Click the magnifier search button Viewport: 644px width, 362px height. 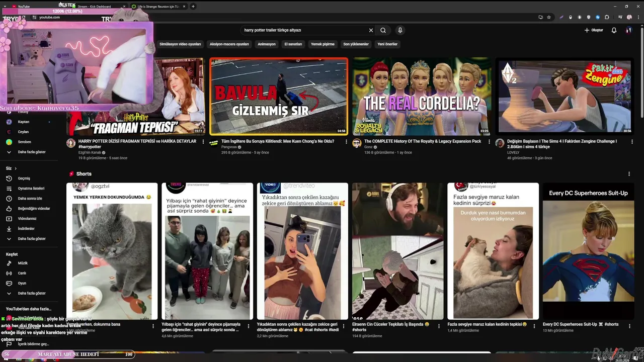tap(383, 30)
